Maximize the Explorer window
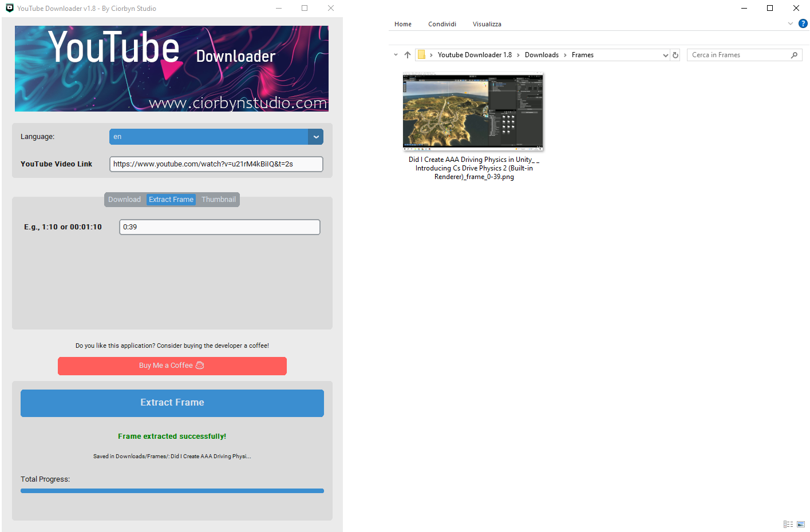 click(770, 8)
